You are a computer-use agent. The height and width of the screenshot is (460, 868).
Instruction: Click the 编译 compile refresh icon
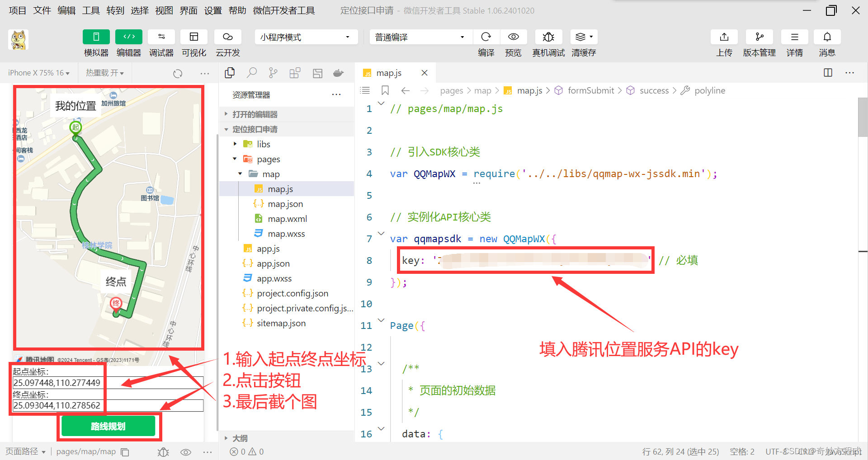[486, 37]
